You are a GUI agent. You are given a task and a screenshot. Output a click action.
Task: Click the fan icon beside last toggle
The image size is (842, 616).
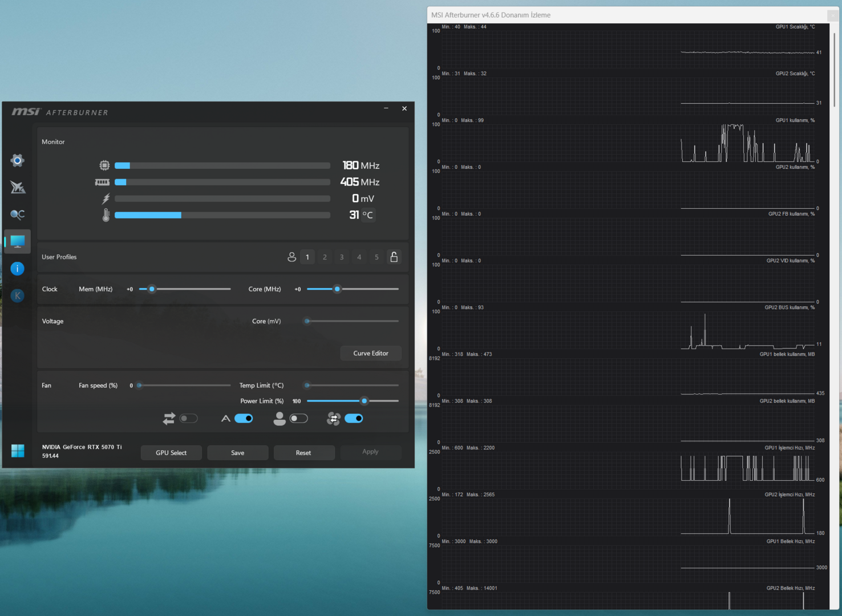point(334,419)
